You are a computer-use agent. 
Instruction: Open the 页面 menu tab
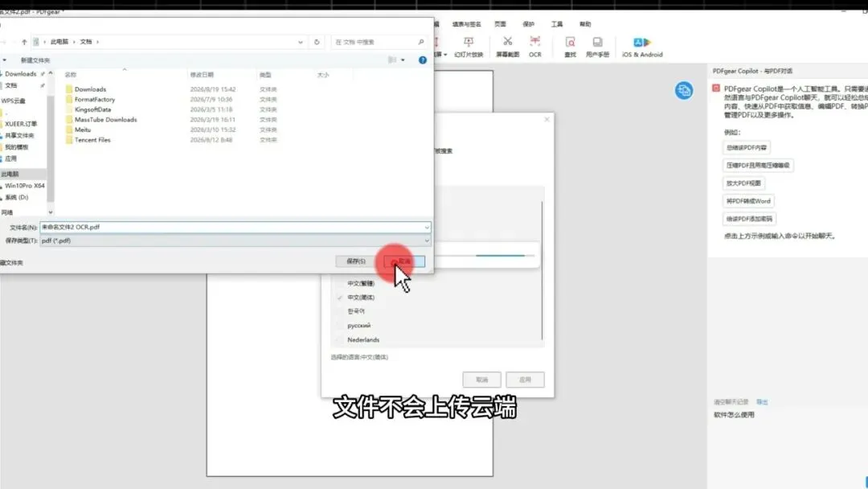click(x=500, y=24)
